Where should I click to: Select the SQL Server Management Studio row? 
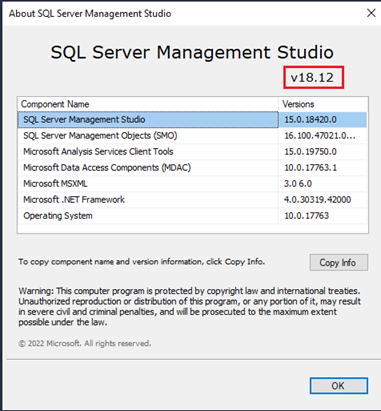(x=192, y=120)
